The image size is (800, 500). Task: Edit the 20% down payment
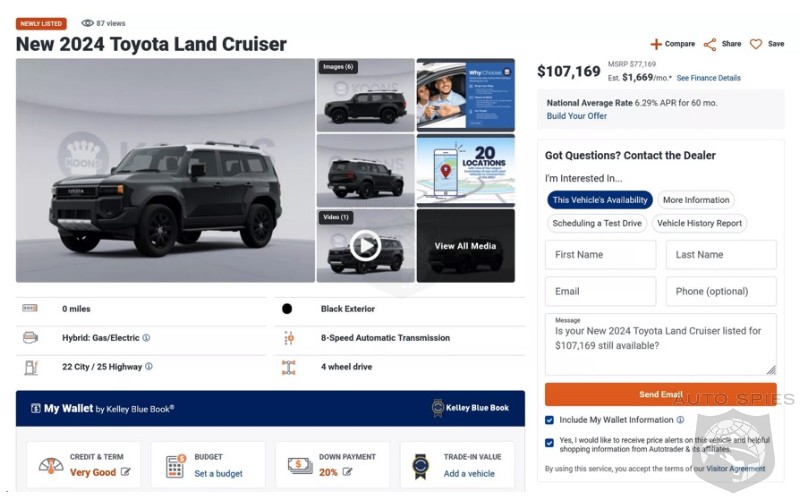coord(347,472)
